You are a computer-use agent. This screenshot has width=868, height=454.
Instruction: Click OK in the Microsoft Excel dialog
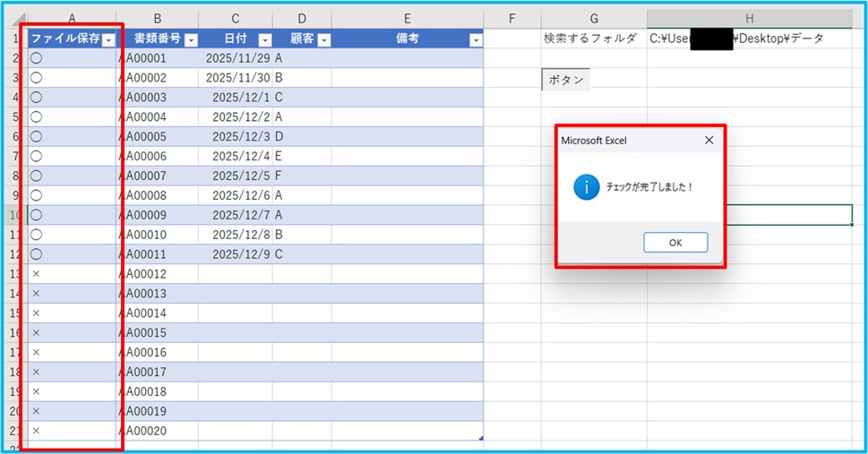coord(675,243)
